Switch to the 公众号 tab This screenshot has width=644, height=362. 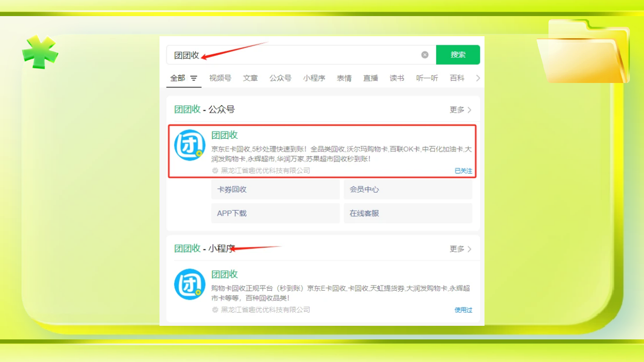point(280,78)
